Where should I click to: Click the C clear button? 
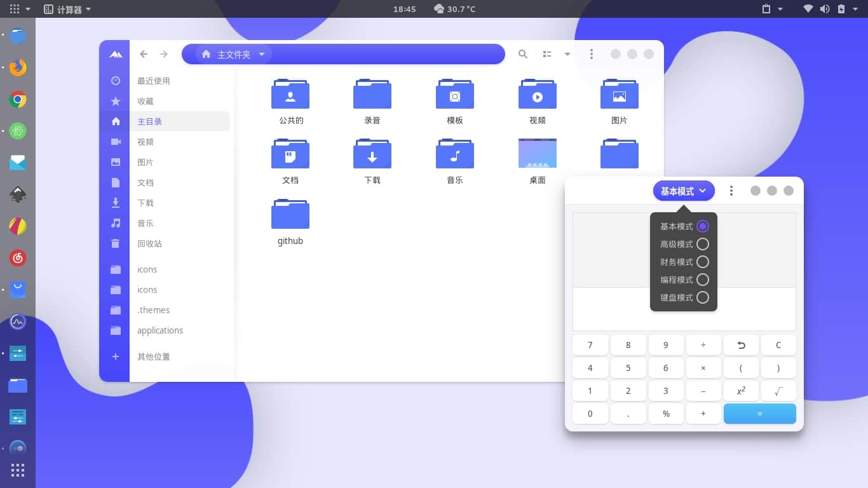point(778,345)
